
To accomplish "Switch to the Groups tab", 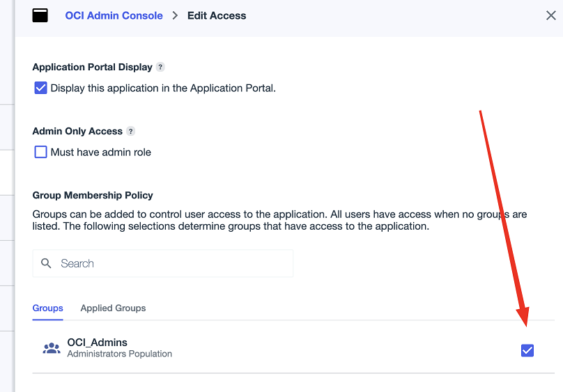I will [x=47, y=308].
